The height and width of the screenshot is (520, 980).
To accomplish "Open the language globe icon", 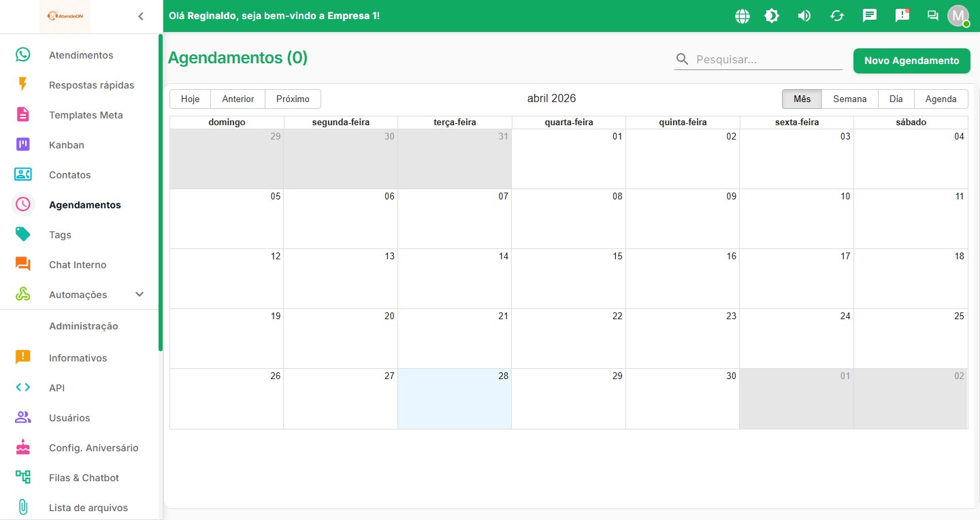I will pos(742,16).
